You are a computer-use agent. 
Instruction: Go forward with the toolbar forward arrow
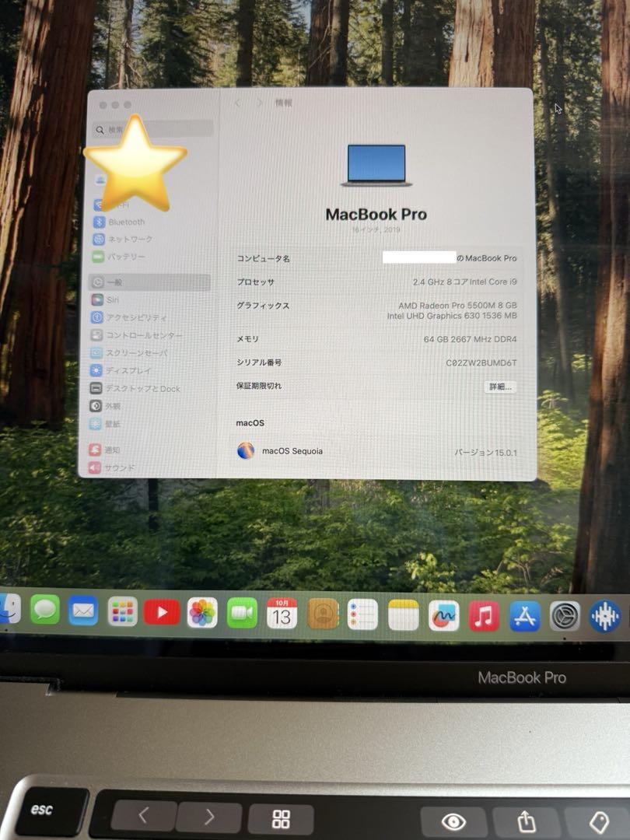coord(260,103)
